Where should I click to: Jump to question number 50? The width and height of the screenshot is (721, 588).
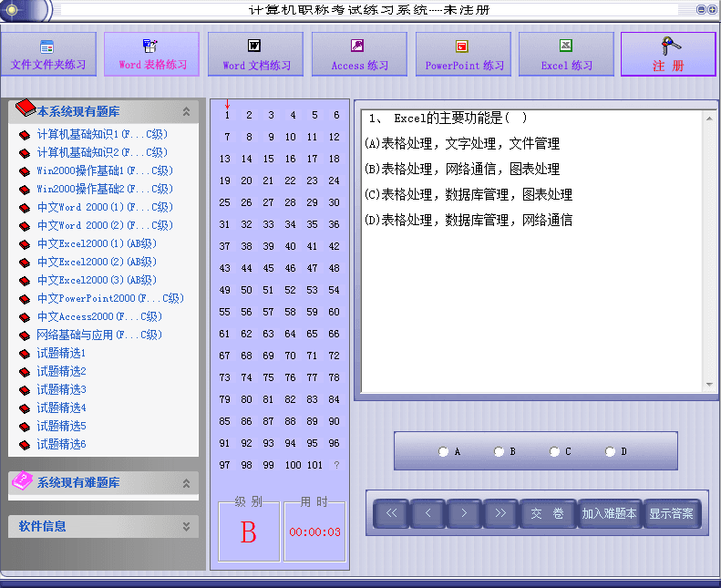point(247,290)
